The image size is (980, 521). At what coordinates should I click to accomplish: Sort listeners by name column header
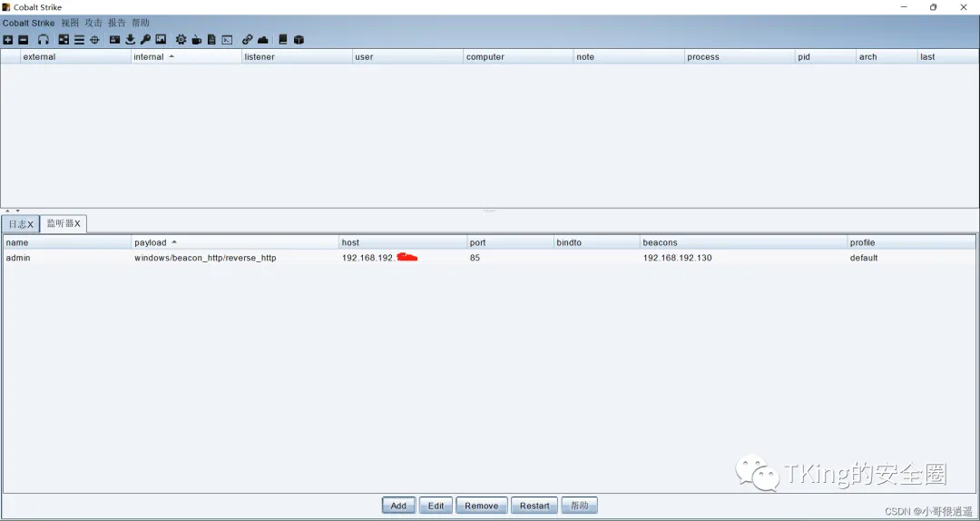[x=67, y=242]
